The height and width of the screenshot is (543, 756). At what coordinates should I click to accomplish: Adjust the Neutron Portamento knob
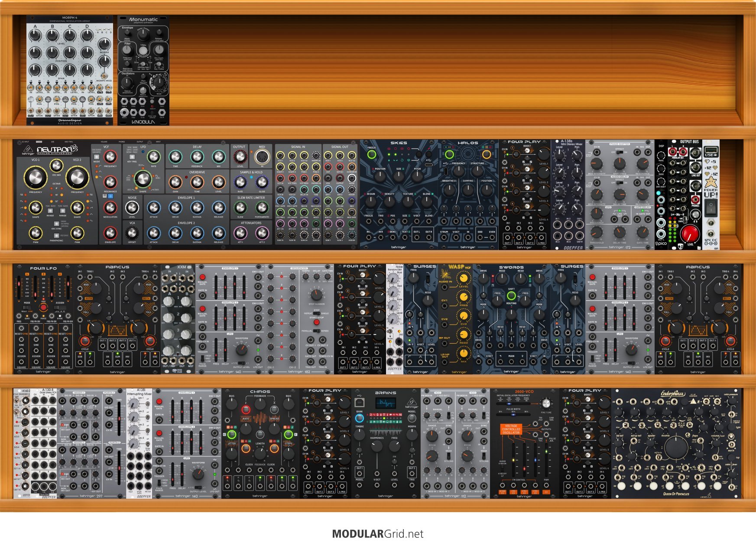click(x=262, y=208)
